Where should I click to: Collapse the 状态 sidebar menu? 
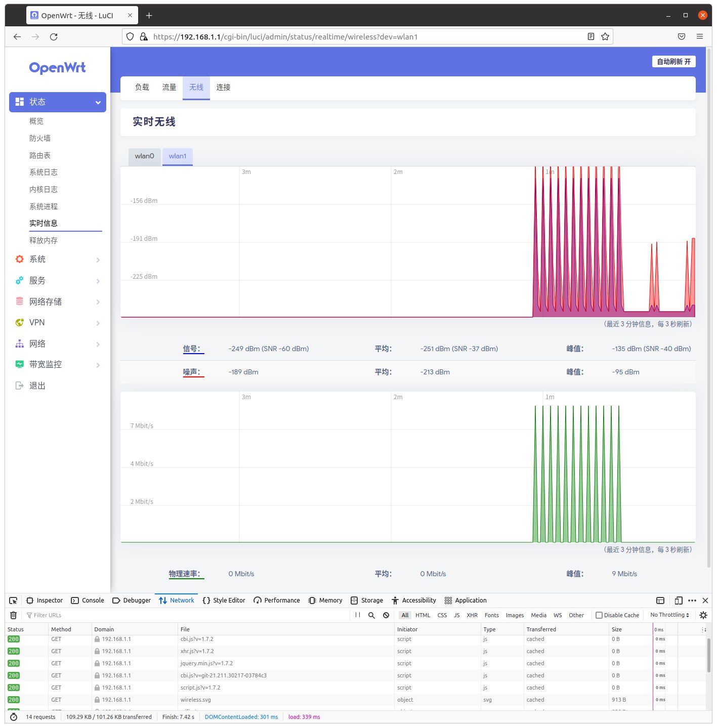(98, 102)
